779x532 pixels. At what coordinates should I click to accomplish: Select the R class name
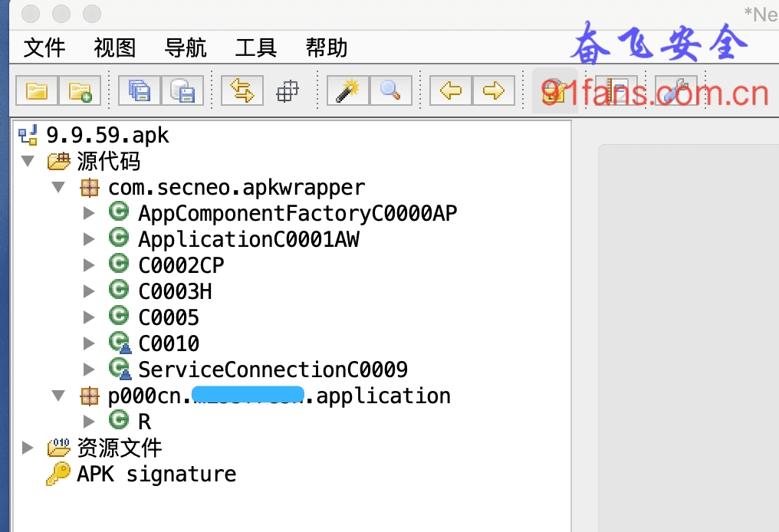[x=145, y=422]
